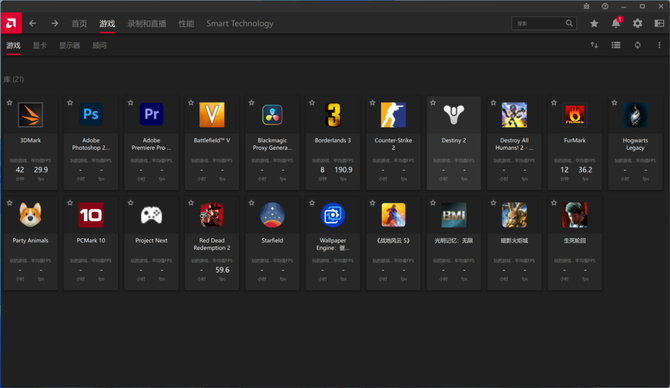Image resolution: width=670 pixels, height=388 pixels.
Task: Open the 光明记忆：无限 tile icon
Action: pyautogui.click(x=454, y=215)
